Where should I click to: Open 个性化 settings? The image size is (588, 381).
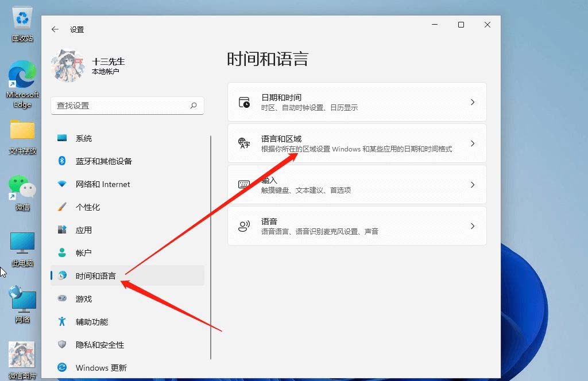(x=127, y=207)
